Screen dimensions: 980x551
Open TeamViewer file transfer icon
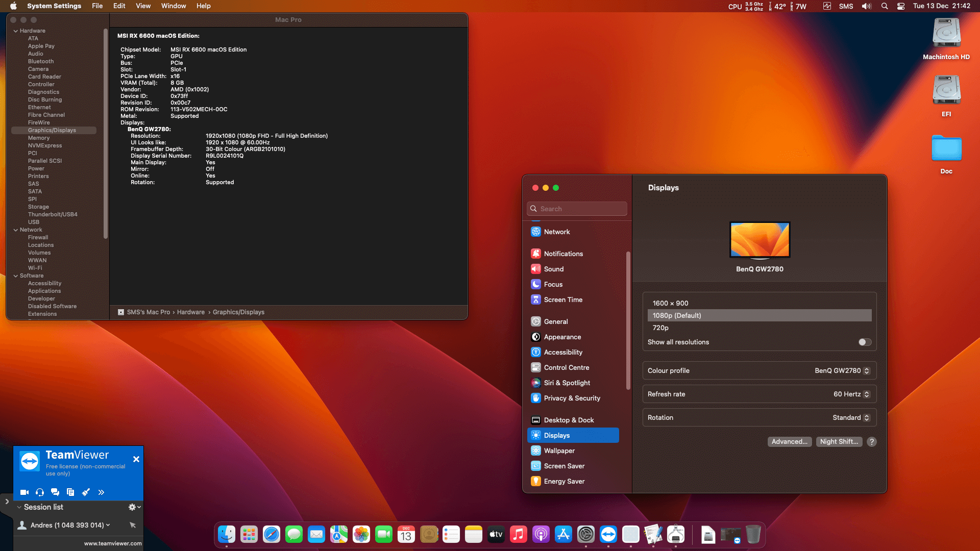click(x=70, y=492)
